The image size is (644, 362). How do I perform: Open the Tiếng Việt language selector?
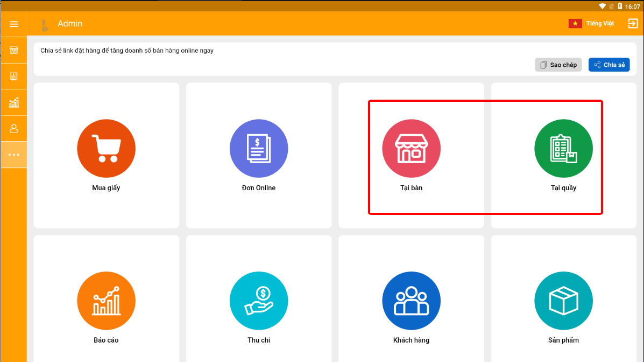point(600,24)
